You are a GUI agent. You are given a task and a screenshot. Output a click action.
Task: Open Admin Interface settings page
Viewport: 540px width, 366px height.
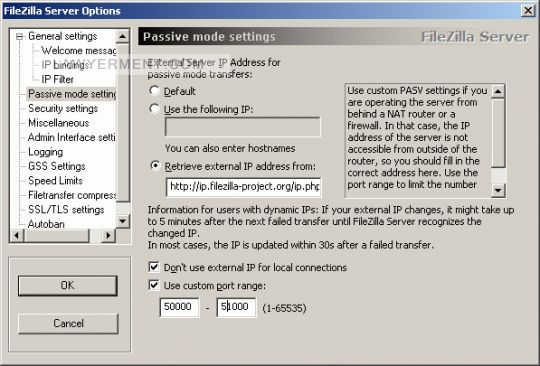(x=72, y=137)
